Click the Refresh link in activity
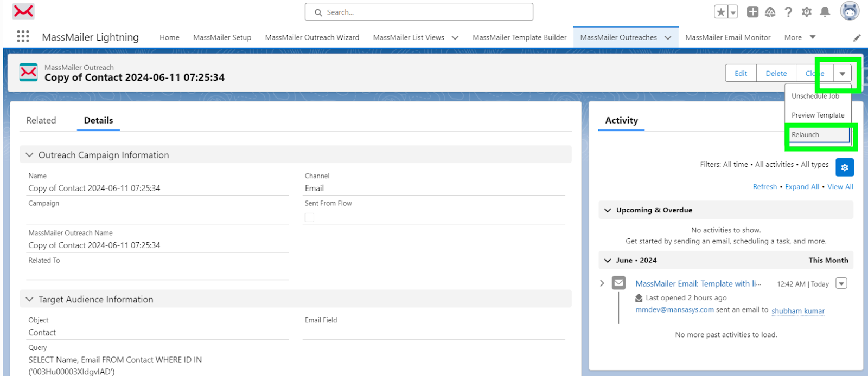The image size is (868, 376). [764, 186]
